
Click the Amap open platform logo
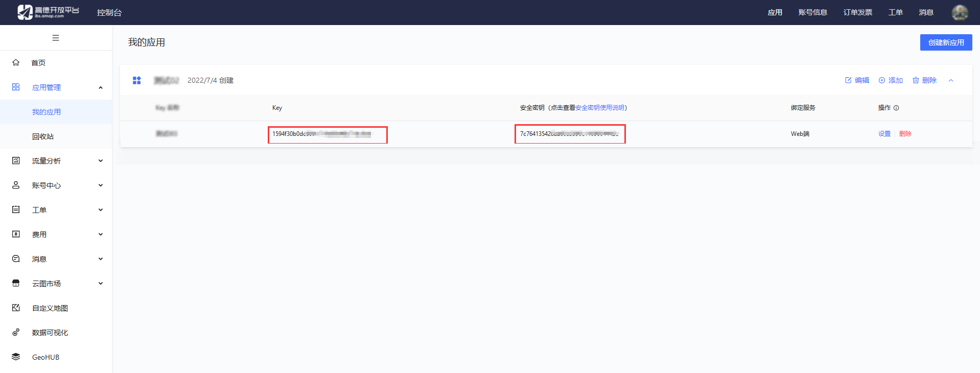point(48,12)
